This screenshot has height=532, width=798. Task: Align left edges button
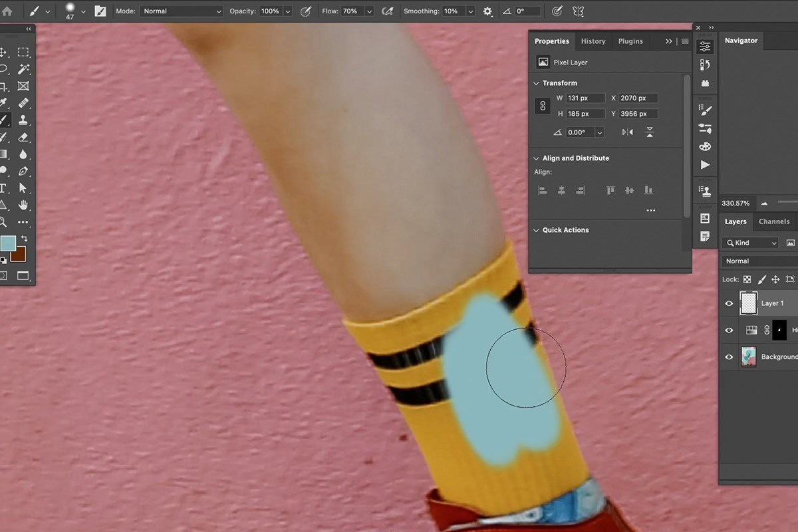(x=543, y=190)
